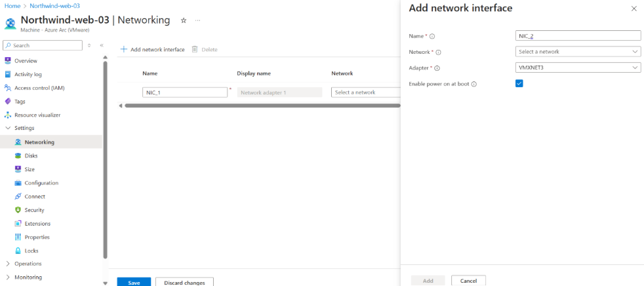The height and width of the screenshot is (286, 644).
Task: Click Discard changes button
Action: [184, 282]
